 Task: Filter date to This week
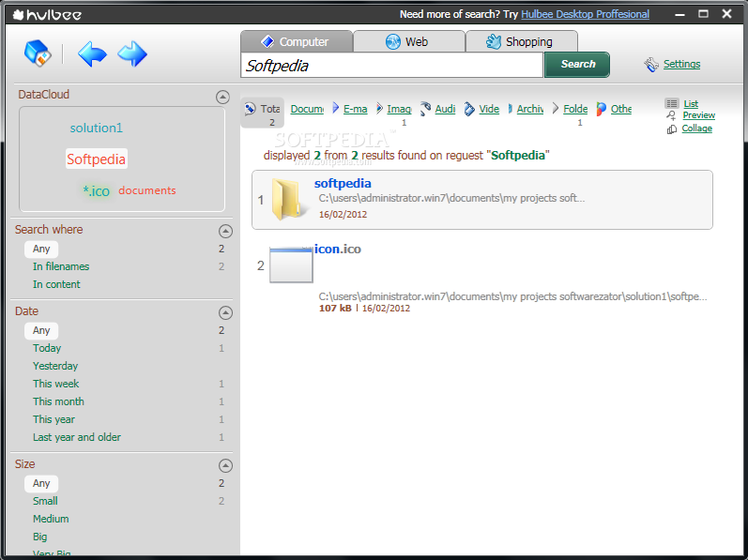point(55,384)
